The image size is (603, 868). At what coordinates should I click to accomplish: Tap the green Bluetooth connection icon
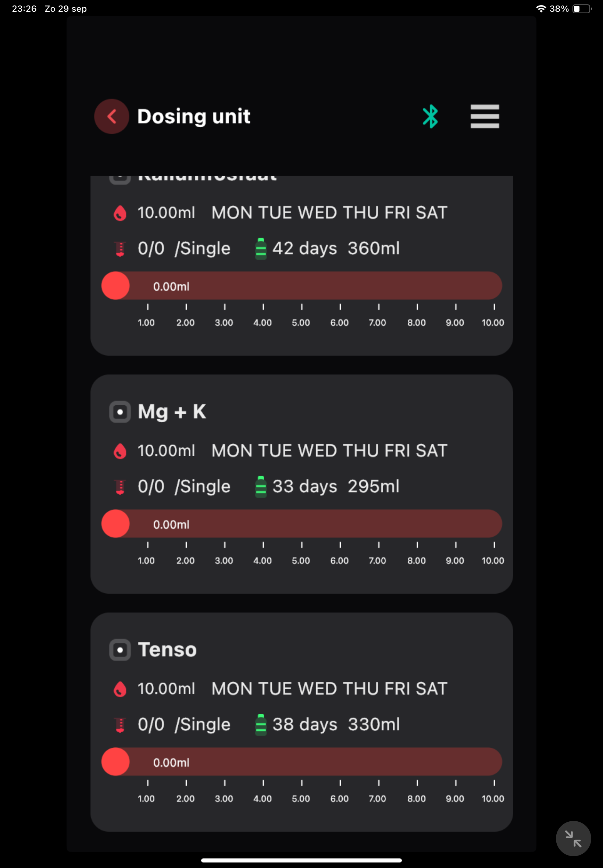[430, 116]
